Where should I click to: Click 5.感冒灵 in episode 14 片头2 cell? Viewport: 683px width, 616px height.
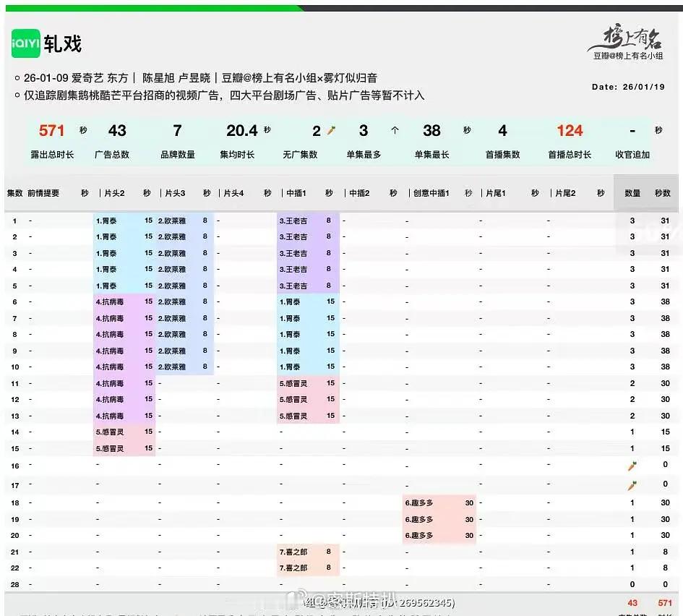tap(110, 432)
